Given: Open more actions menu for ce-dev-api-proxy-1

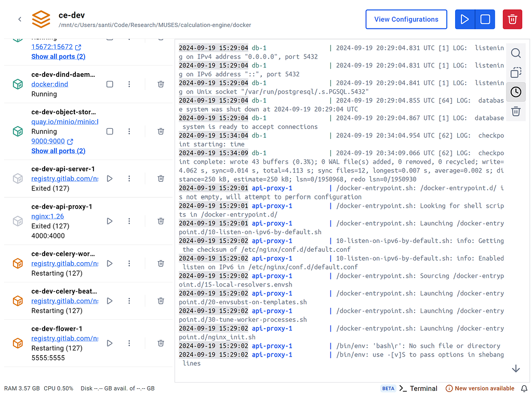Looking at the screenshot, I should (129, 221).
